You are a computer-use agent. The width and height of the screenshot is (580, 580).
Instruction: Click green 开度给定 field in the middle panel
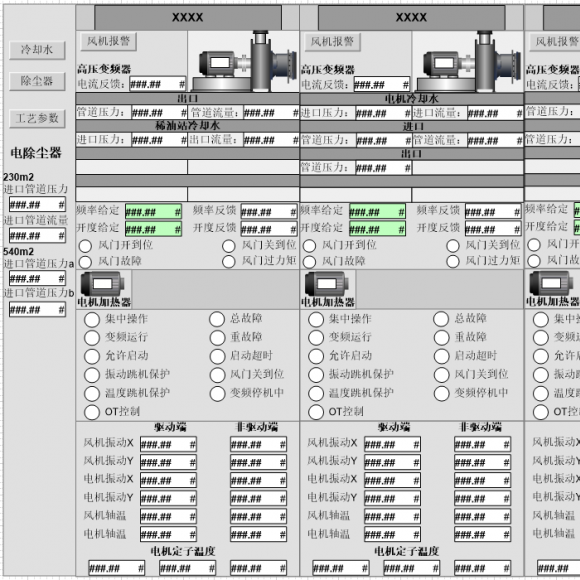click(378, 229)
